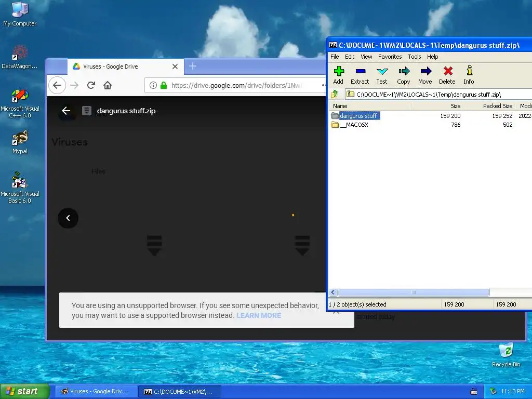Image resolution: width=532 pixels, height=399 pixels.
Task: Close the Viruses - Google Drive tab
Action: [175, 66]
